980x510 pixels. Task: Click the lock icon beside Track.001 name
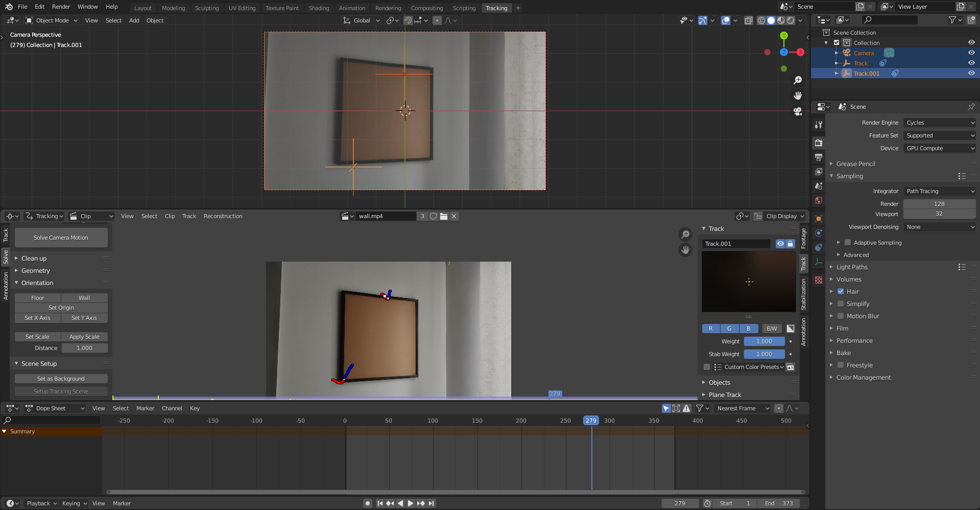tap(791, 244)
